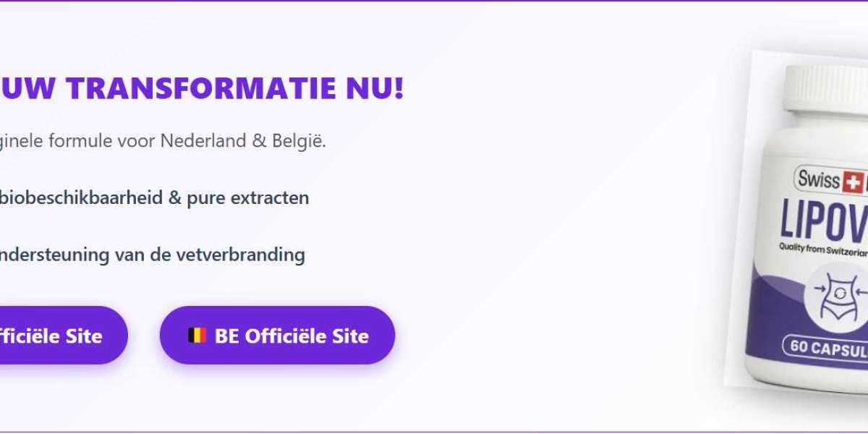This screenshot has height=434, width=868.
Task: Click the Belgian flag icon on the BE button
Action: tap(197, 335)
